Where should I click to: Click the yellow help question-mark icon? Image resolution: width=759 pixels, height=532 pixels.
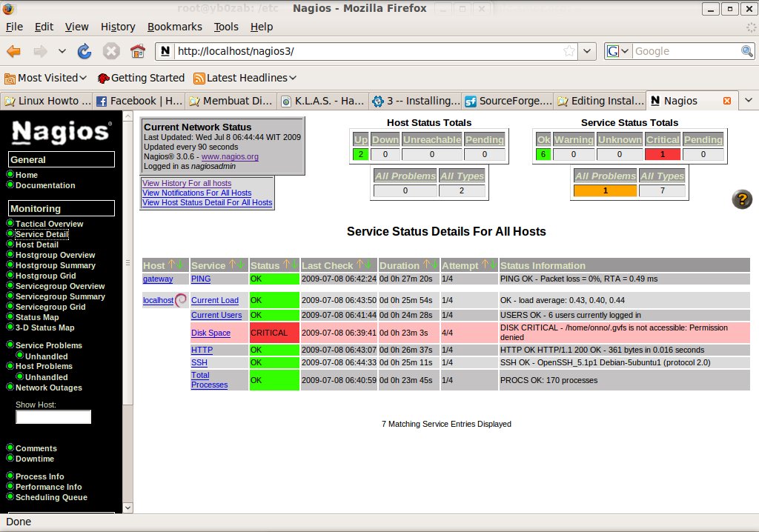point(741,199)
